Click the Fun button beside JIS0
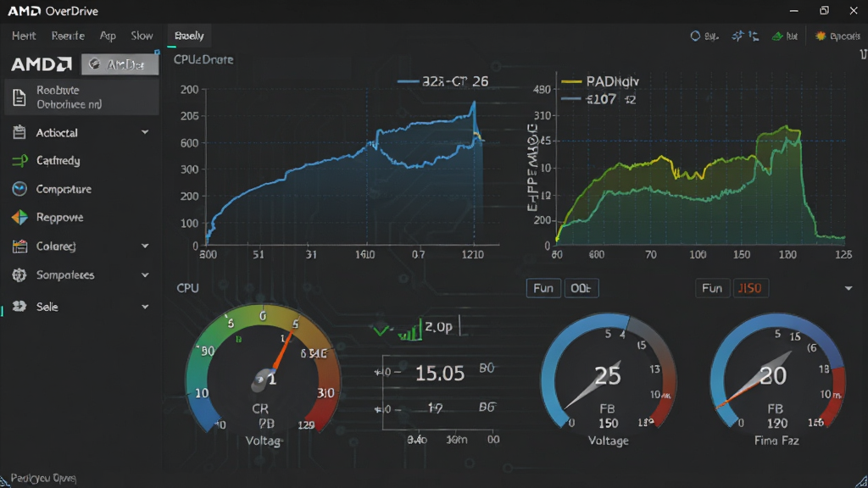 point(712,288)
